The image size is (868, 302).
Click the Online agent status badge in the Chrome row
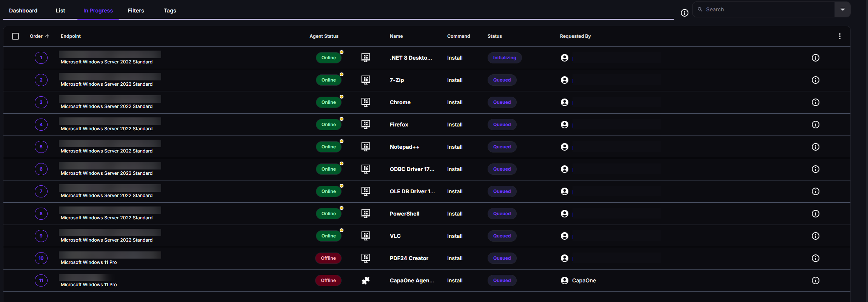pos(329,102)
